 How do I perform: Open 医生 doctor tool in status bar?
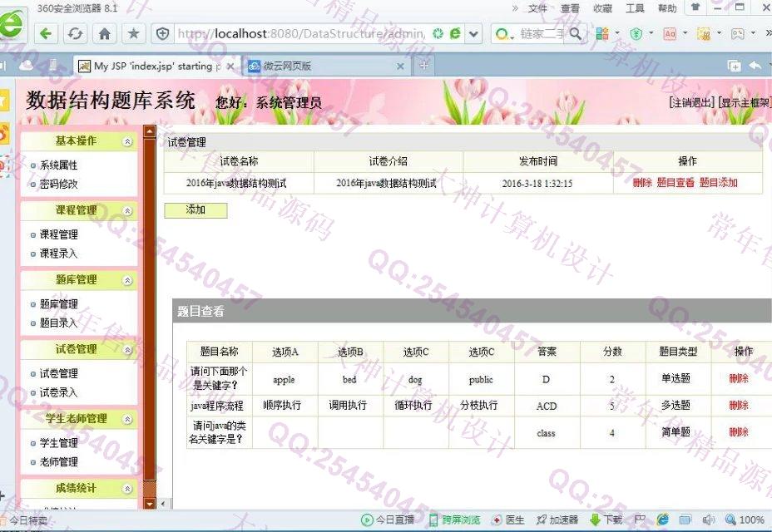coord(508,520)
